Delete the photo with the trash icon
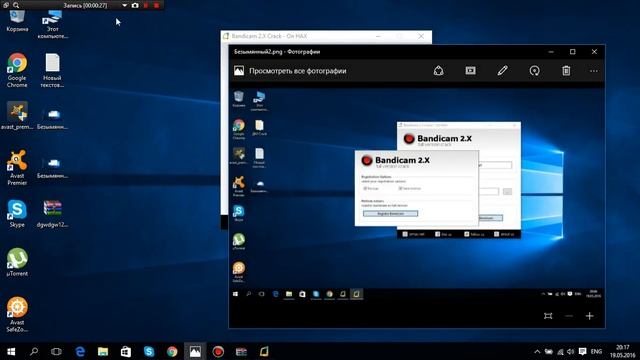Screen dimensions: 640x360 [x=566, y=71]
